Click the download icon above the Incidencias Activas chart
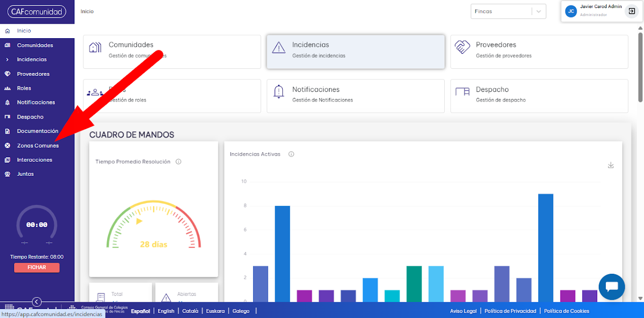 (x=611, y=165)
